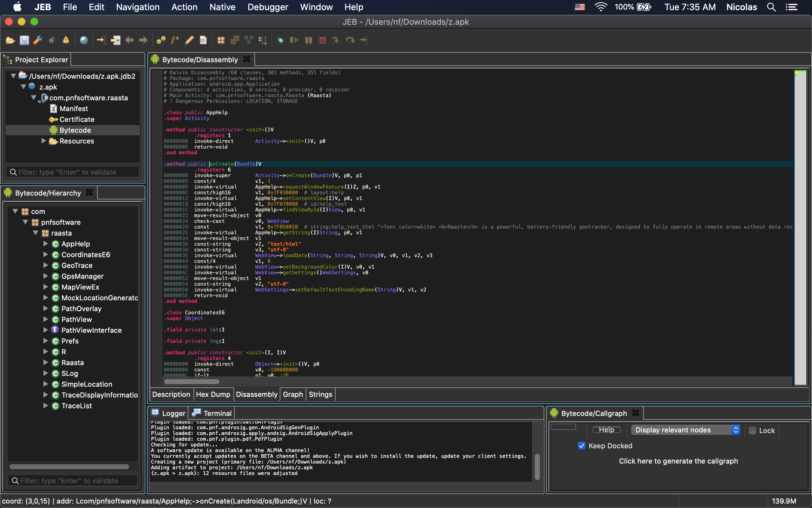Screen dimensions: 812x508
Task: Close the Bytecode/Hierarchy tab
Action: pos(89,192)
